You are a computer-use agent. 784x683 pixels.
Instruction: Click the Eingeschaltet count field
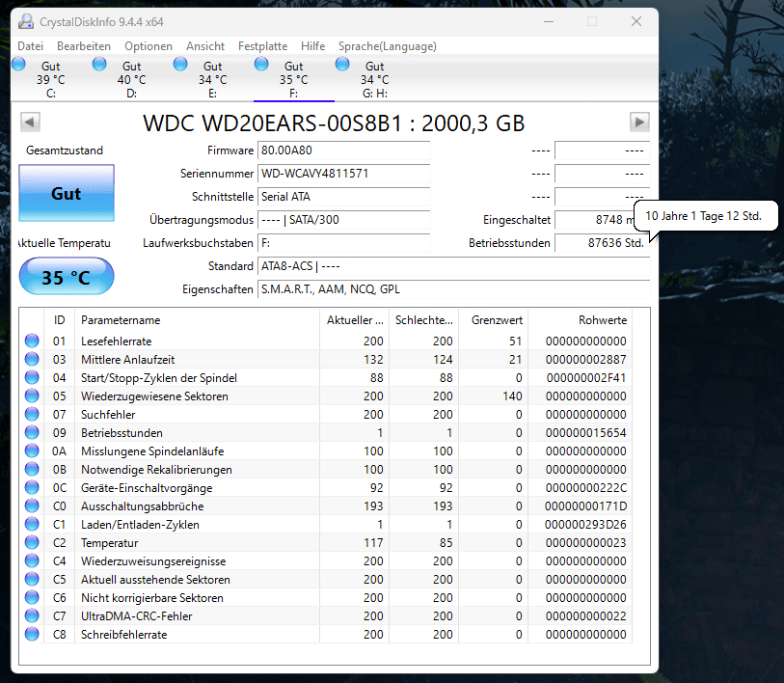pos(595,220)
